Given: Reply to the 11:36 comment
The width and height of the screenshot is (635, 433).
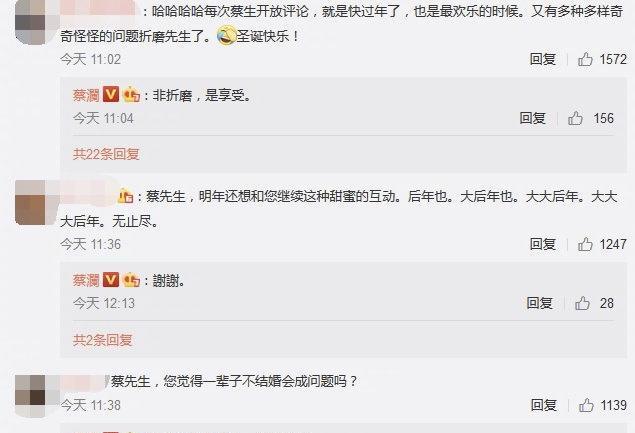Looking at the screenshot, I should coord(543,244).
